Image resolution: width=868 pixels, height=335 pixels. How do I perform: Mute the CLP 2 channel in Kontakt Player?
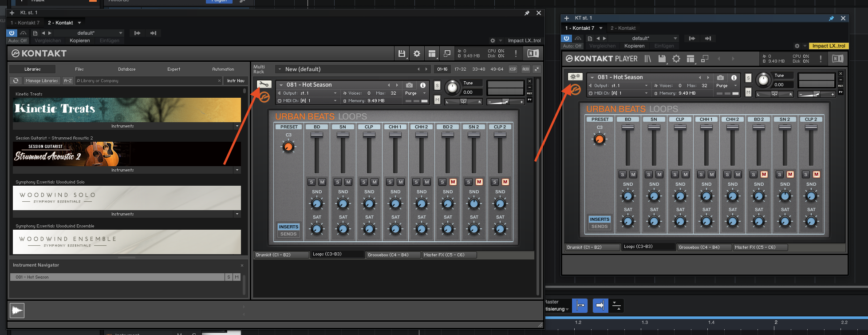pyautogui.click(x=817, y=174)
